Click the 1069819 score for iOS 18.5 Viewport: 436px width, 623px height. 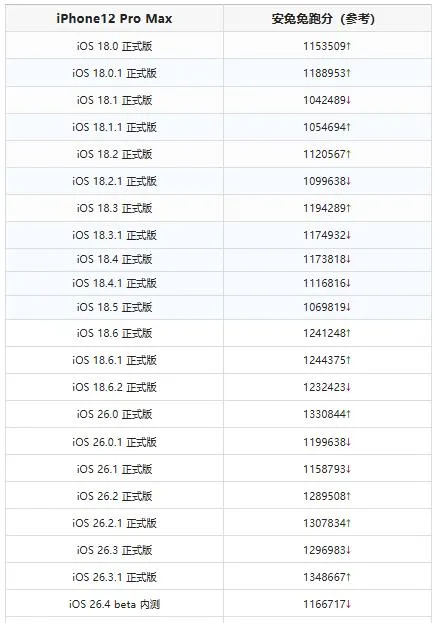pyautogui.click(x=327, y=307)
